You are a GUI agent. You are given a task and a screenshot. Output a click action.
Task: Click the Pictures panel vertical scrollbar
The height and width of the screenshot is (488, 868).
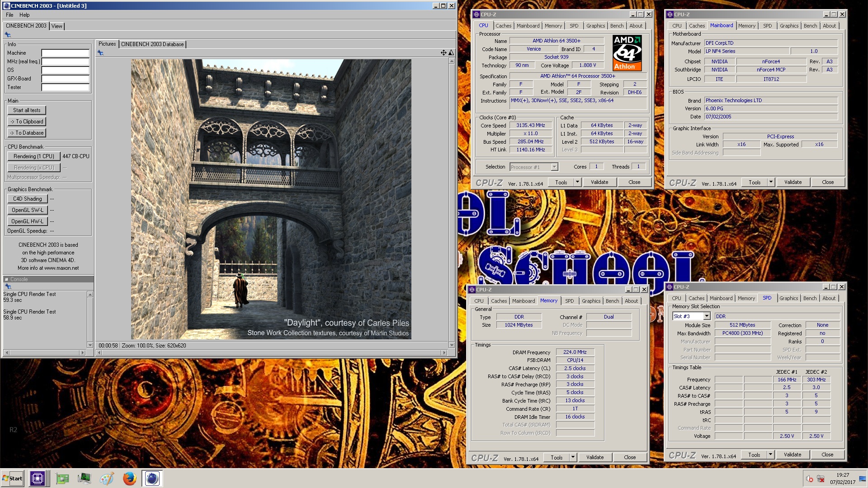pos(451,203)
